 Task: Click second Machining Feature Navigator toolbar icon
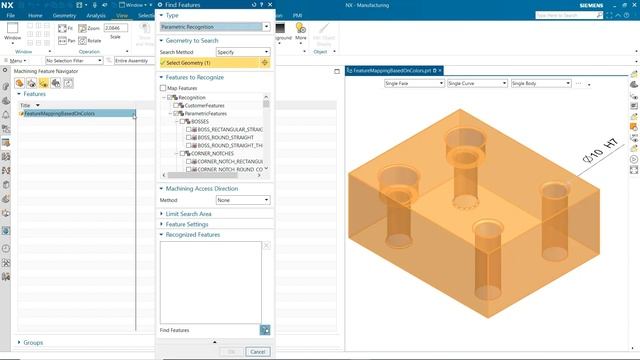pyautogui.click(x=31, y=83)
